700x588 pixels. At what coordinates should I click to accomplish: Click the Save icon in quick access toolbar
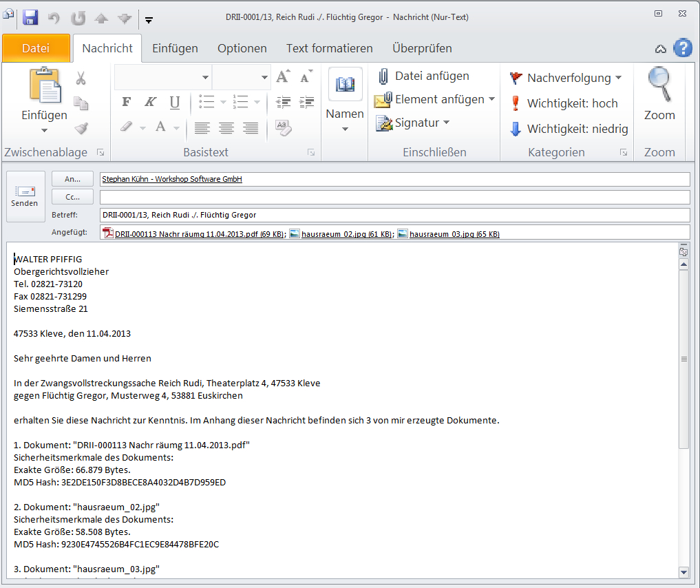click(x=30, y=18)
